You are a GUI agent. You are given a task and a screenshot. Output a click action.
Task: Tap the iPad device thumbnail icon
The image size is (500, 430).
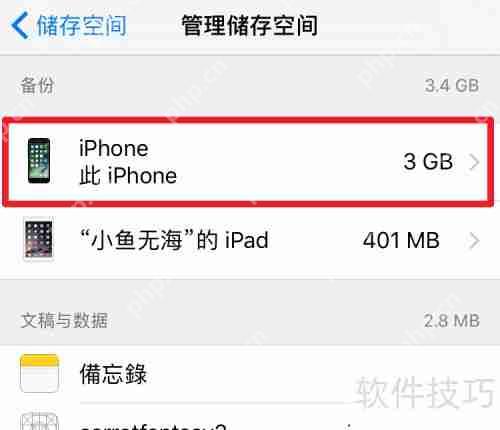coord(39,240)
